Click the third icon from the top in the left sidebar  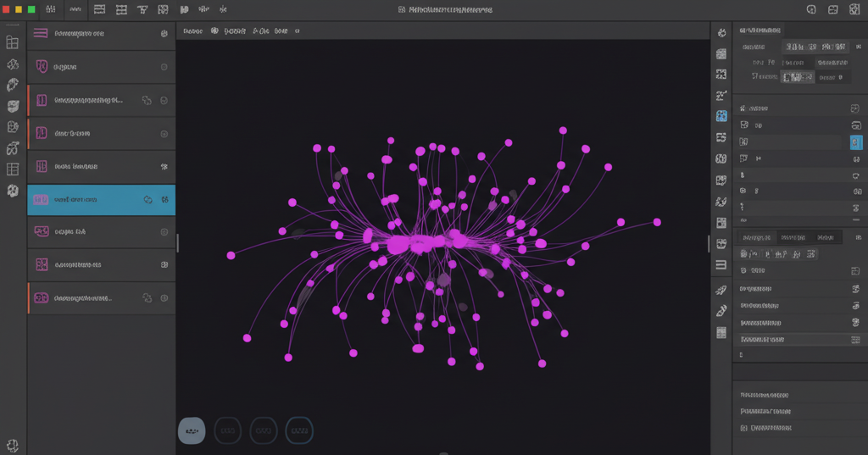pyautogui.click(x=13, y=85)
